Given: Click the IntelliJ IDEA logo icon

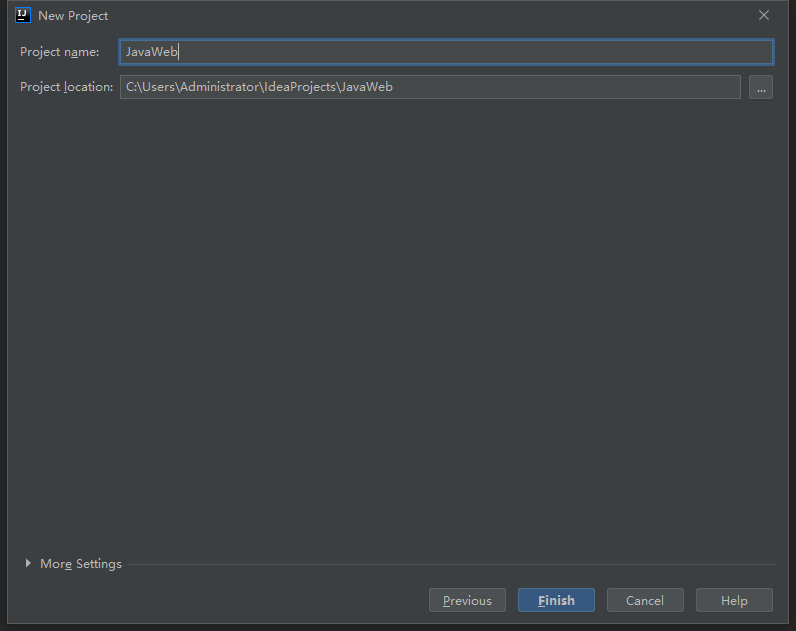Looking at the screenshot, I should [x=23, y=15].
